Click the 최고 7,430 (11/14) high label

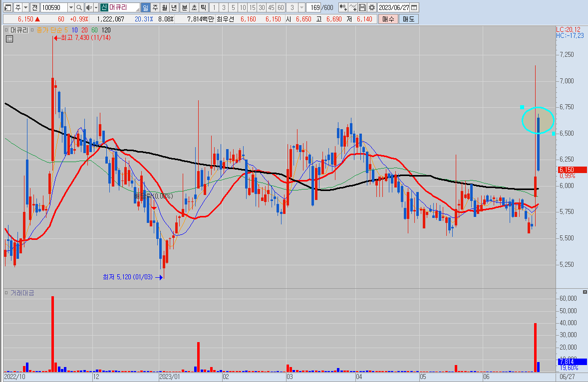[85, 37]
